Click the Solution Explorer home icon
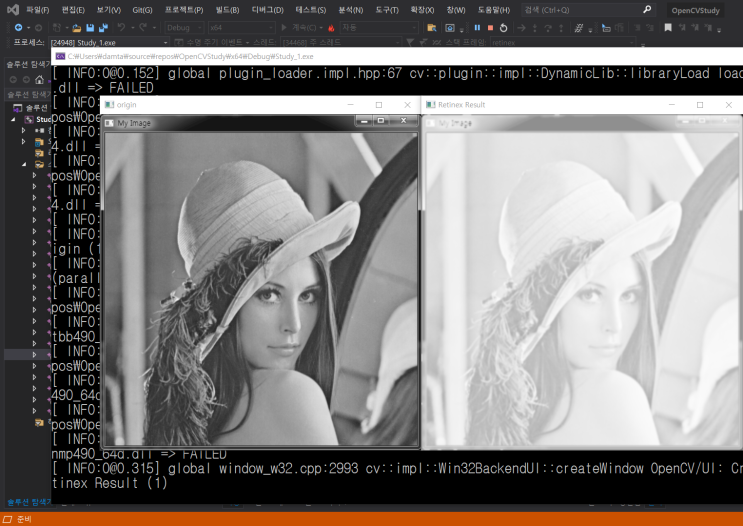743x526 pixels. 40,79
